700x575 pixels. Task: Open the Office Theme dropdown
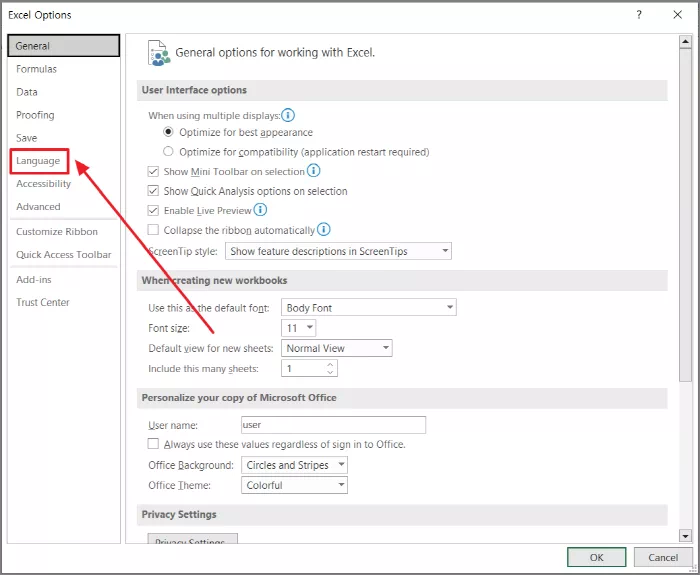(x=294, y=485)
